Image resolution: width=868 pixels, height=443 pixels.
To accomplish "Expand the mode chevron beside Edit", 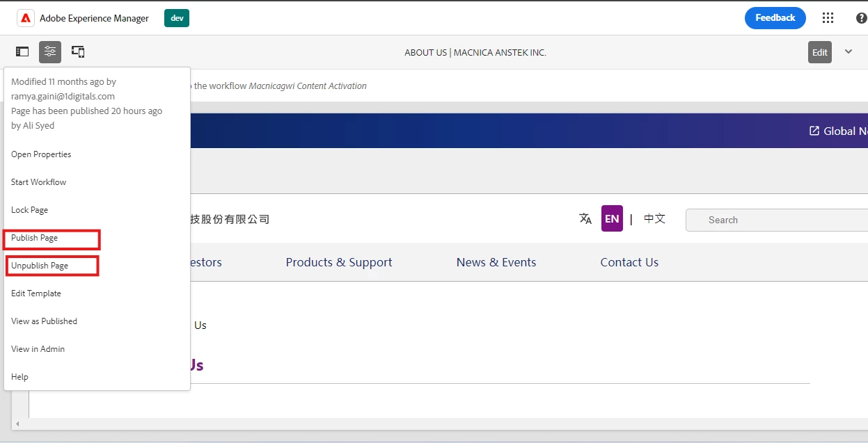I will (x=849, y=51).
